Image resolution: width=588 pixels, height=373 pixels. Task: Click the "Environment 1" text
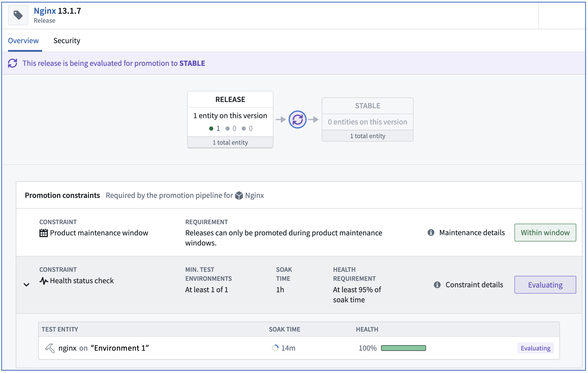point(120,348)
